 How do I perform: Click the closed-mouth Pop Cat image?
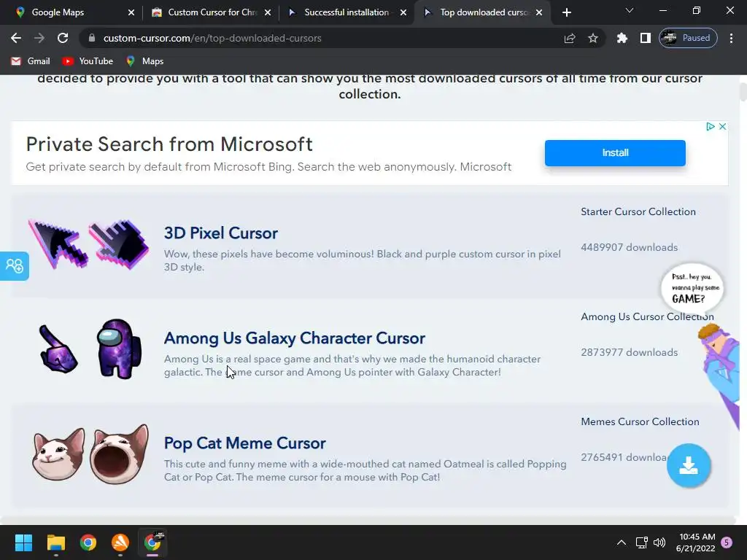click(58, 454)
